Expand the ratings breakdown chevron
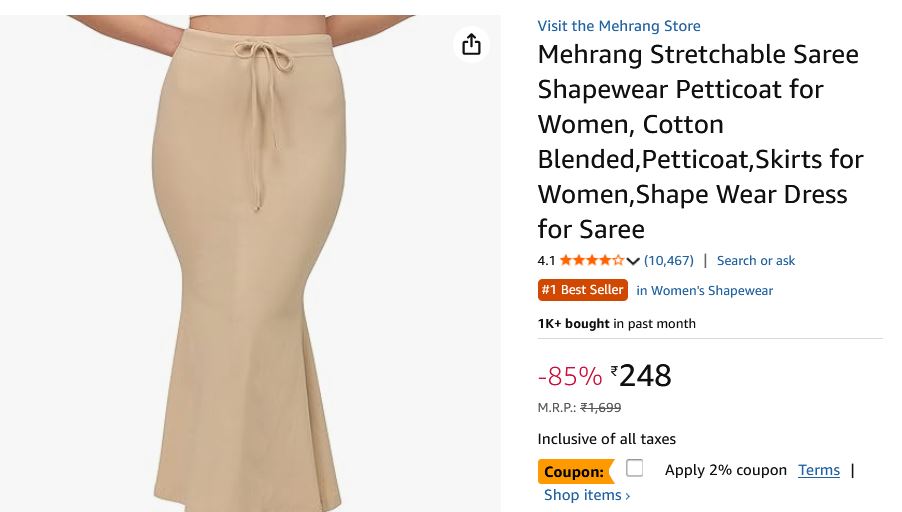902x512 pixels. (x=633, y=261)
